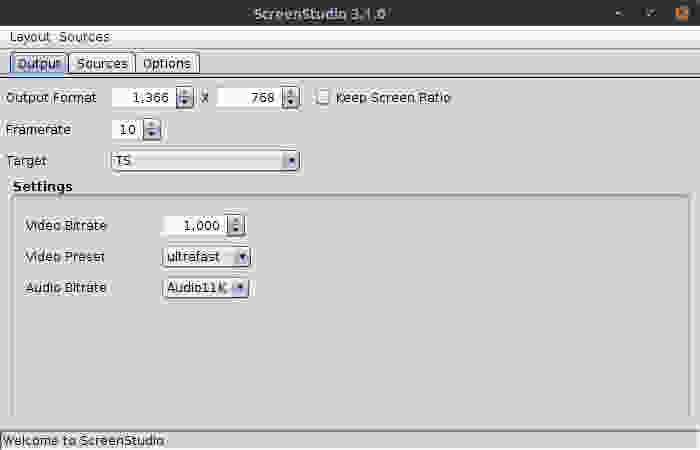Open the Video Preset dropdown showing ultrafast
700x450 pixels.
[x=206, y=257]
